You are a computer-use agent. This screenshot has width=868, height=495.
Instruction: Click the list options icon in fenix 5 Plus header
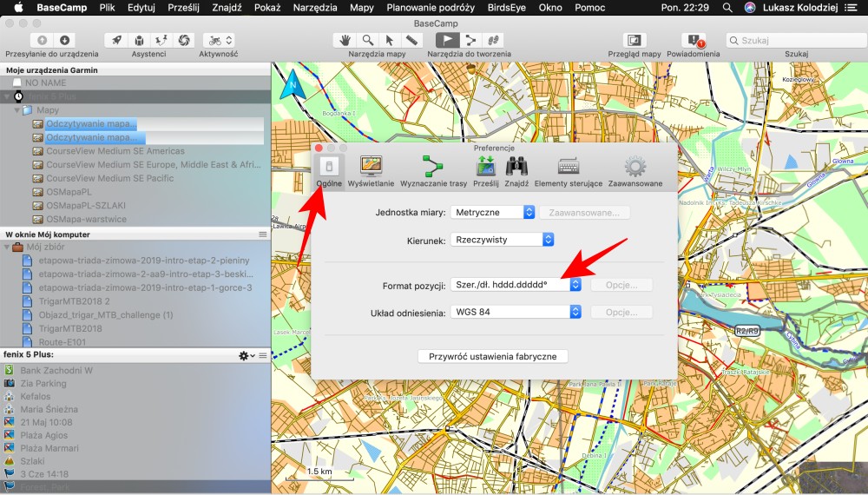point(263,355)
